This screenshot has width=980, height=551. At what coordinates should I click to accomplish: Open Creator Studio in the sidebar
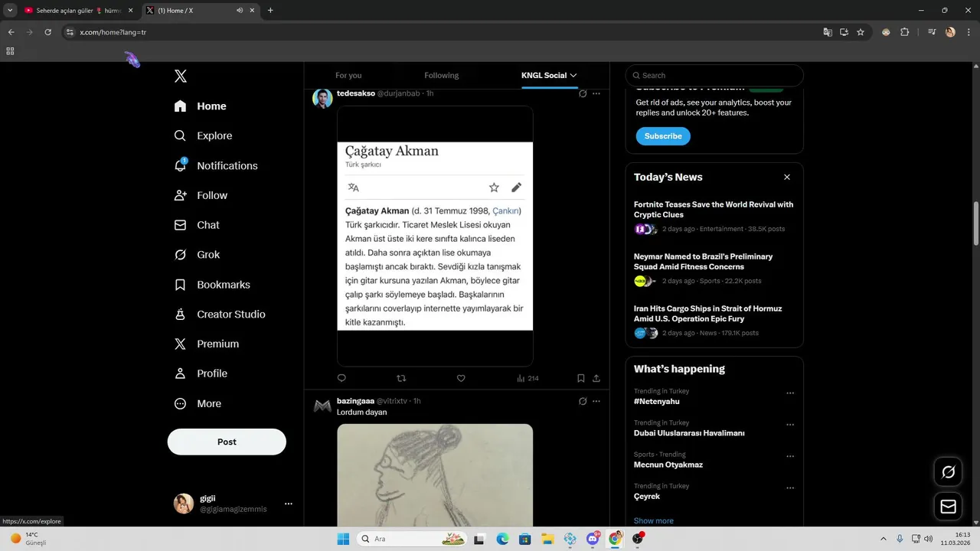tap(220, 314)
